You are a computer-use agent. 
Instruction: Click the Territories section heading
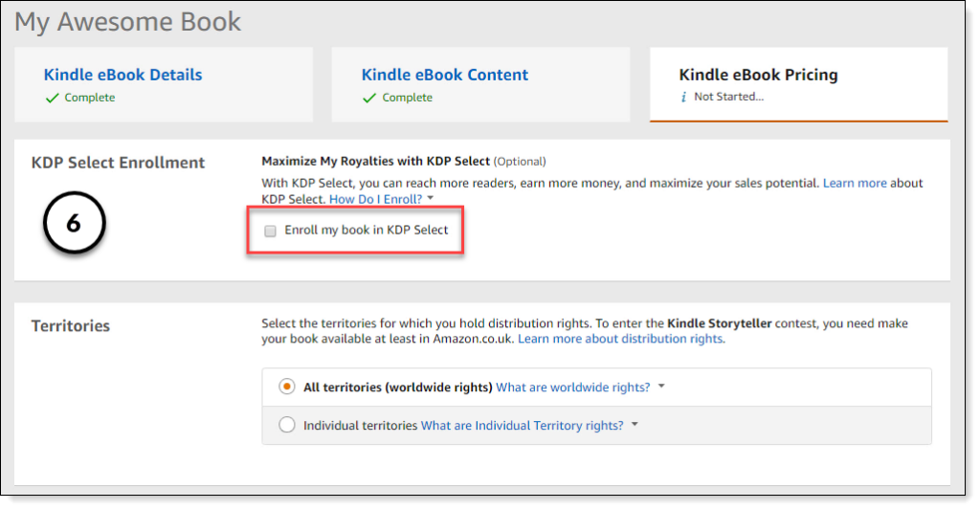point(70,326)
